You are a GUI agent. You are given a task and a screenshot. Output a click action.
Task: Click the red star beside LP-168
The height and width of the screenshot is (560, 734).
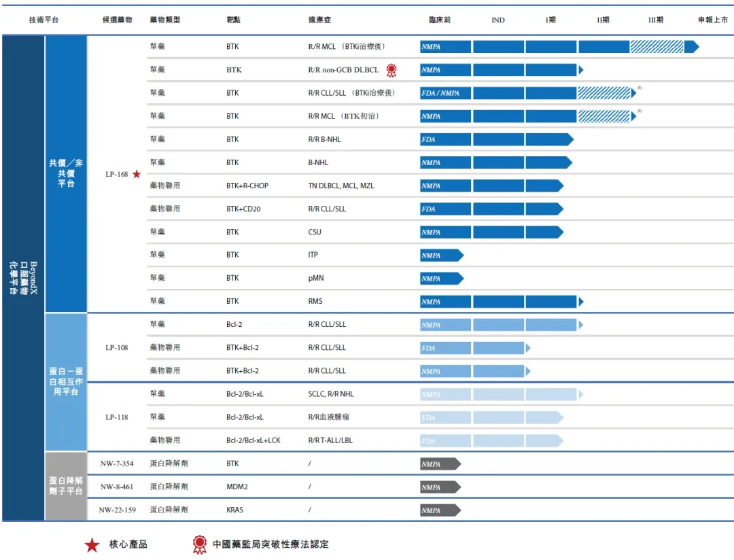pos(136,174)
